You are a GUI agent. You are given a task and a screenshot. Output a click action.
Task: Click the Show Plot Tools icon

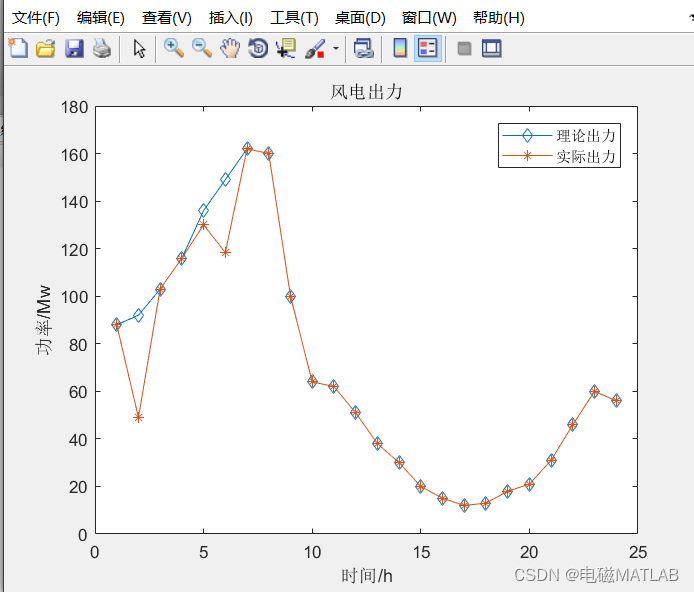[491, 48]
